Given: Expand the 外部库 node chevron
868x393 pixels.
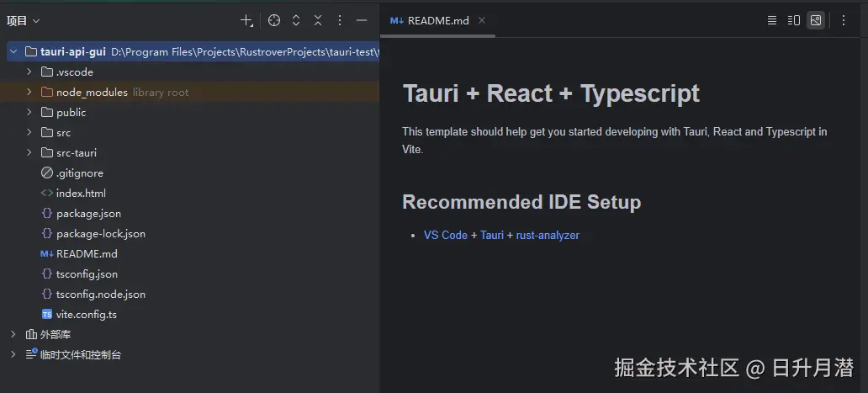Looking at the screenshot, I should coord(13,334).
